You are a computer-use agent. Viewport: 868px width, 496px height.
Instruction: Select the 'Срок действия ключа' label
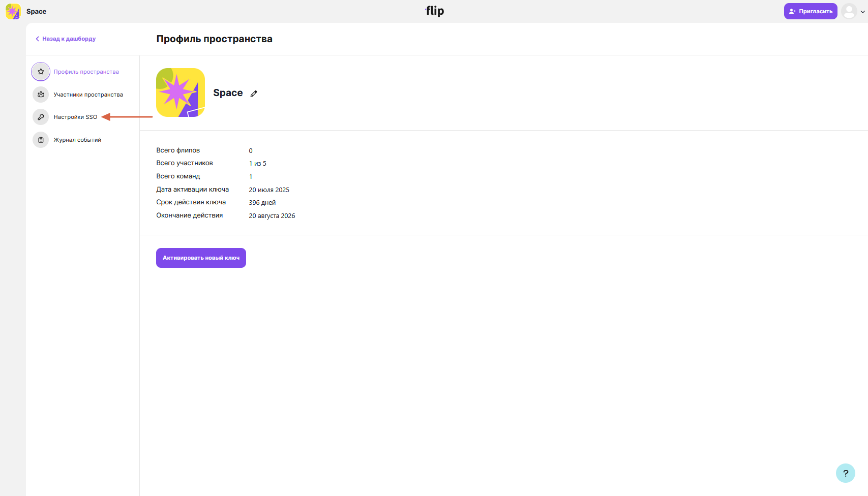tap(191, 202)
